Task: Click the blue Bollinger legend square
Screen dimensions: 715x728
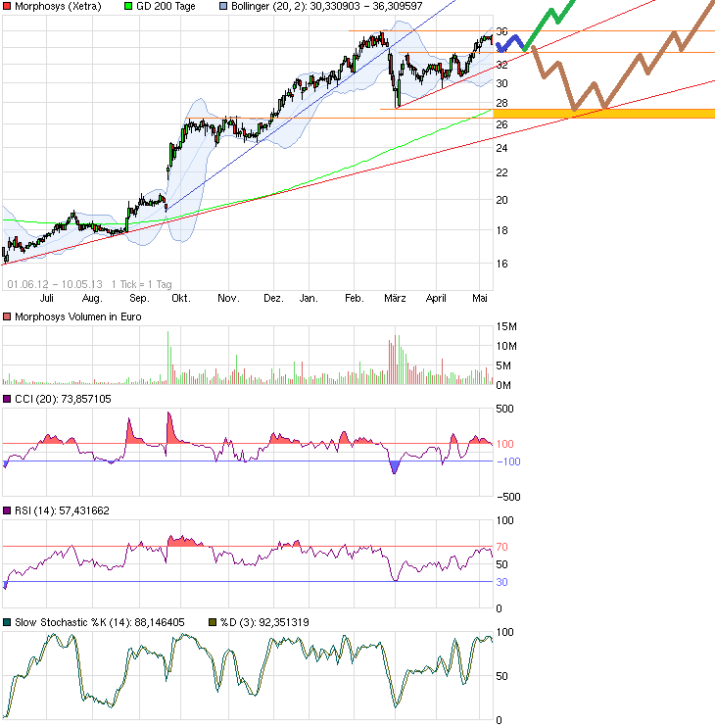Action: coord(222,7)
